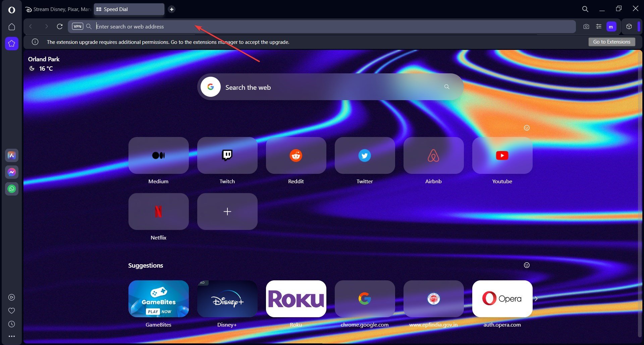Open the extensions cube icon
The height and width of the screenshot is (345, 644).
point(629,26)
